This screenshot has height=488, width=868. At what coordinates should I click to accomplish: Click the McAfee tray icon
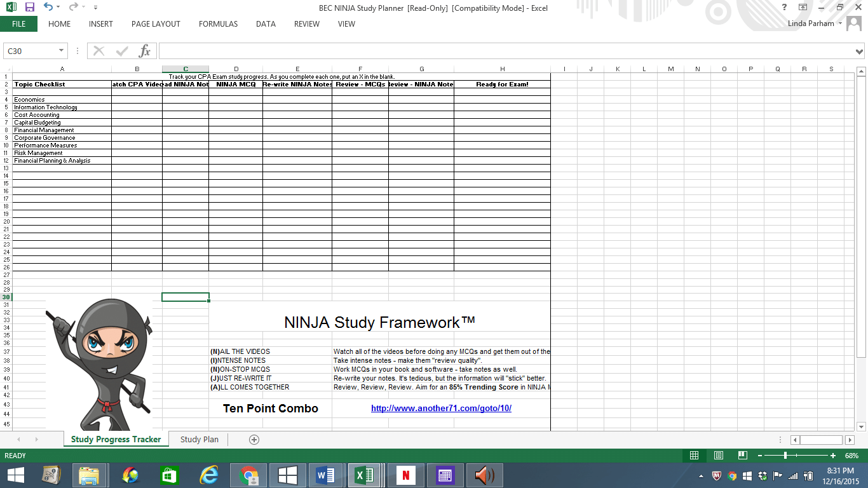(717, 475)
